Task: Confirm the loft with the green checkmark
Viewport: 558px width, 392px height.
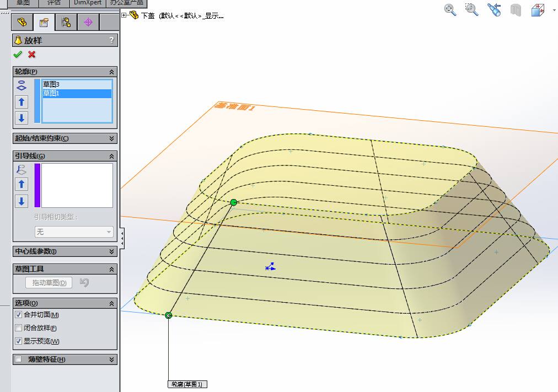Action: 18,55
